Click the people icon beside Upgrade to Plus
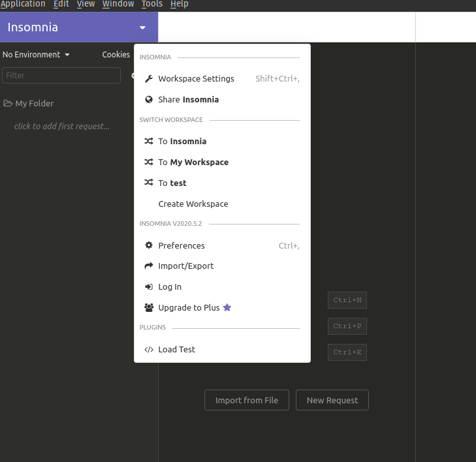Image resolution: width=476 pixels, height=462 pixels. tap(149, 307)
